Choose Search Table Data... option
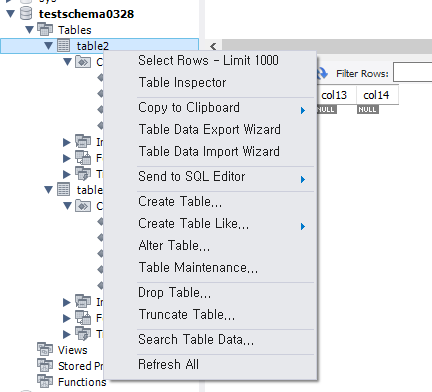This screenshot has height=392, width=432. tap(196, 339)
